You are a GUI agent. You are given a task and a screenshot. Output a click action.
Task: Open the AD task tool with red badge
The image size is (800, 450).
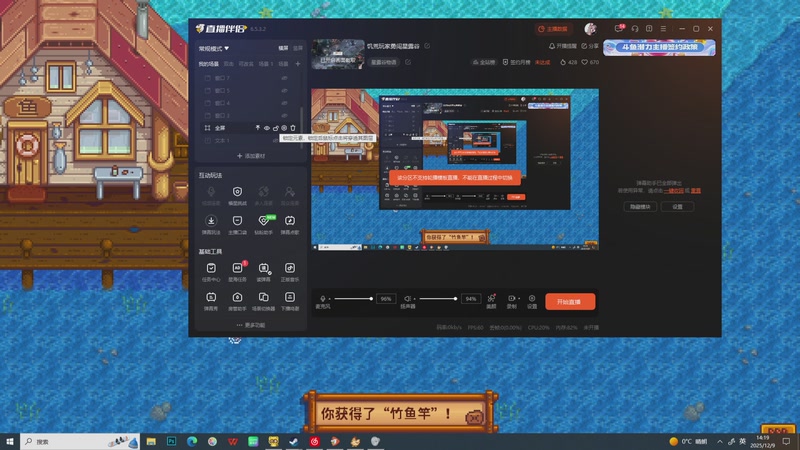[237, 272]
